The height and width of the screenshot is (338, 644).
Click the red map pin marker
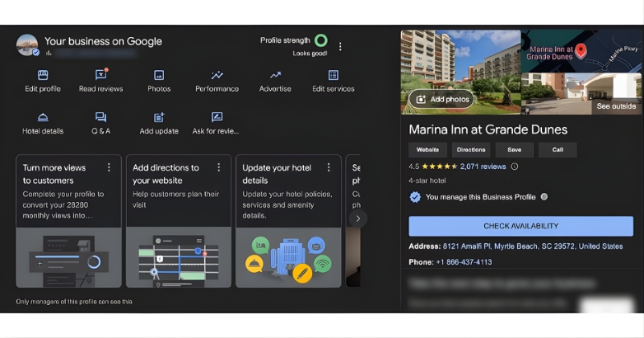581,50
